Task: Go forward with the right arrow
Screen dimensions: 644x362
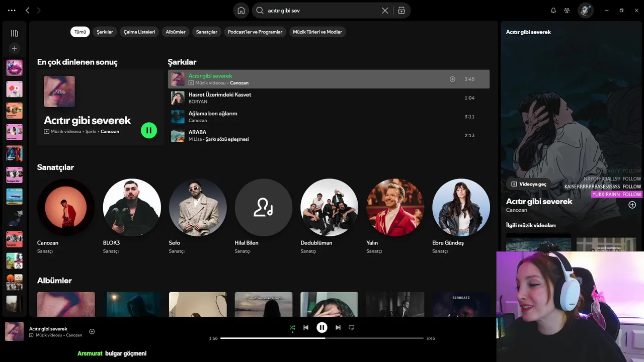Action: (x=39, y=10)
